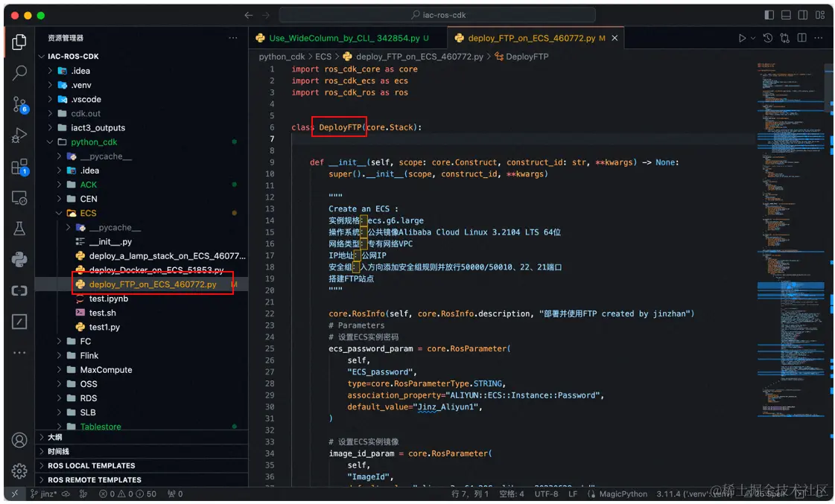Click the iac-ros-cdk command center search box
The width and height of the screenshot is (835, 504).
point(437,15)
